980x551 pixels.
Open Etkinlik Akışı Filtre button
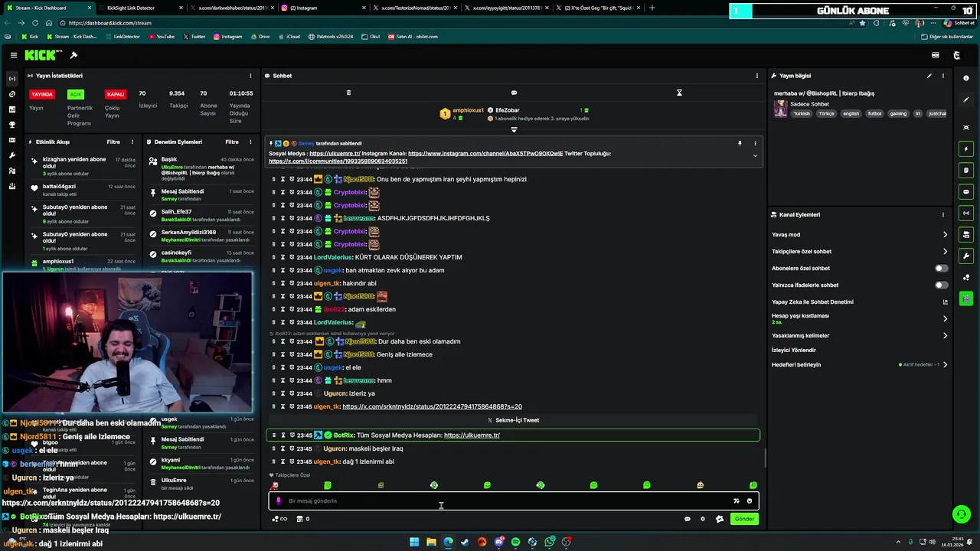[113, 142]
